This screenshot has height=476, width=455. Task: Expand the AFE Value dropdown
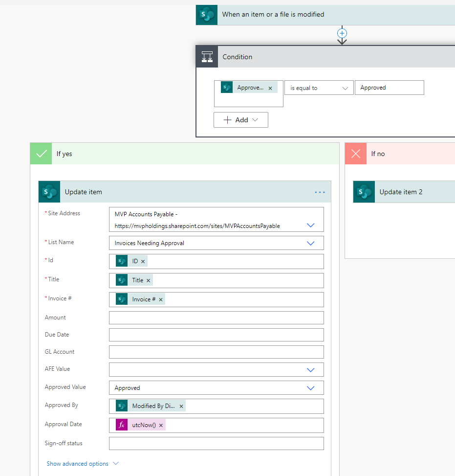pos(311,370)
